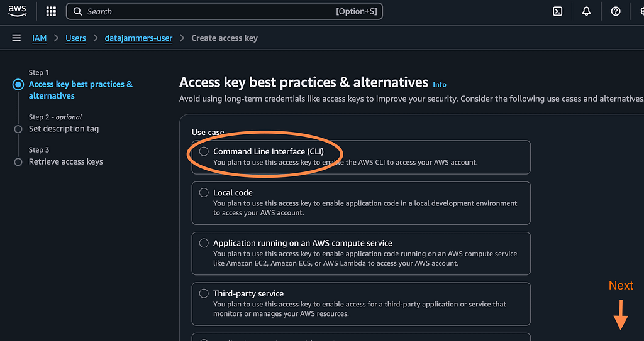Select Command Line Interface (CLI) option

click(x=204, y=151)
